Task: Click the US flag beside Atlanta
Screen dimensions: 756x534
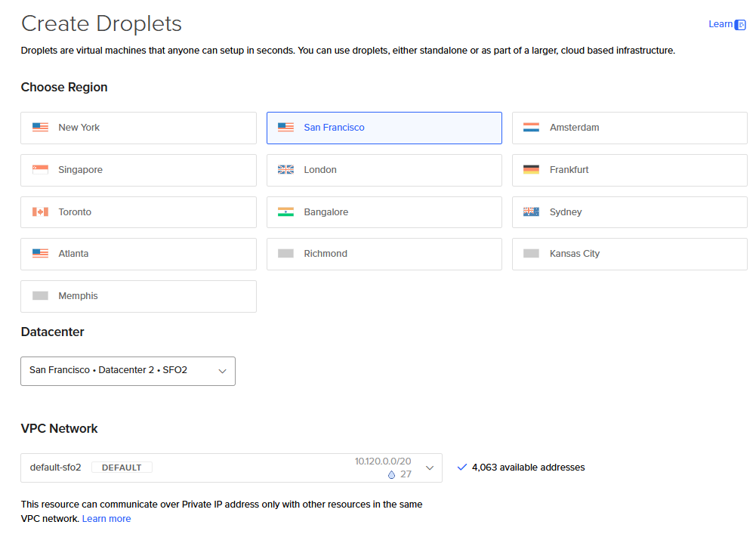Action: [40, 254]
